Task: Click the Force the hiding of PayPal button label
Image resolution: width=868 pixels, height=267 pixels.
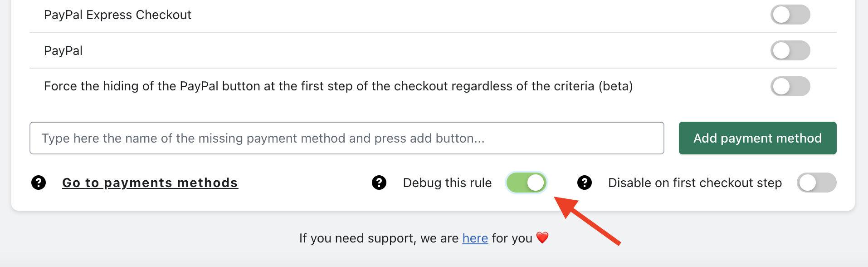Action: (x=338, y=86)
